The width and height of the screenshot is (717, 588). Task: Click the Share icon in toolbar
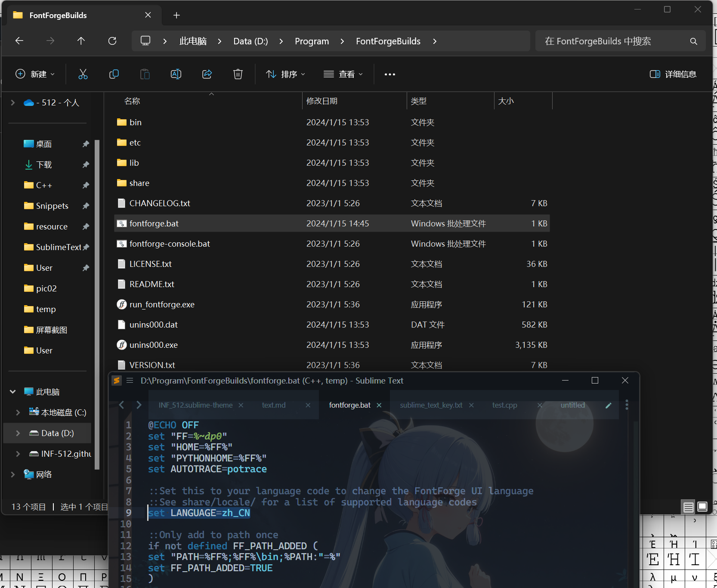(207, 74)
